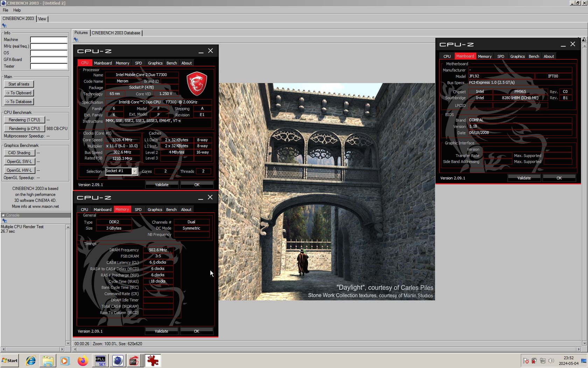
Task: Click the GFX-Board input field
Action: pos(49,60)
